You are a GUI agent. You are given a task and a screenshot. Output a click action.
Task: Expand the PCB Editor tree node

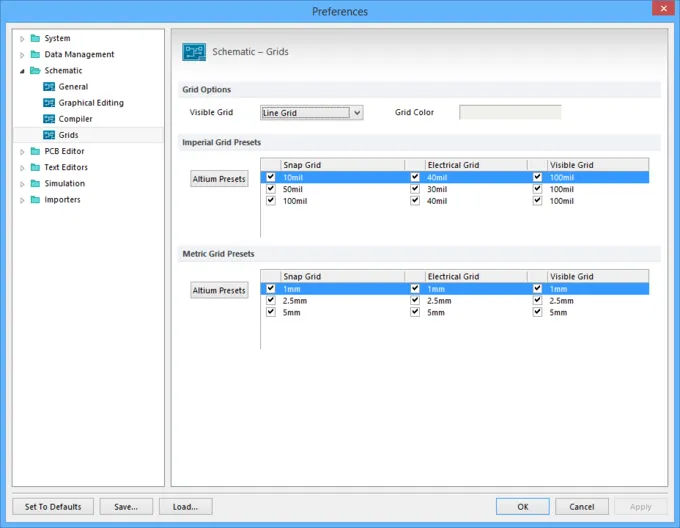(x=22, y=151)
